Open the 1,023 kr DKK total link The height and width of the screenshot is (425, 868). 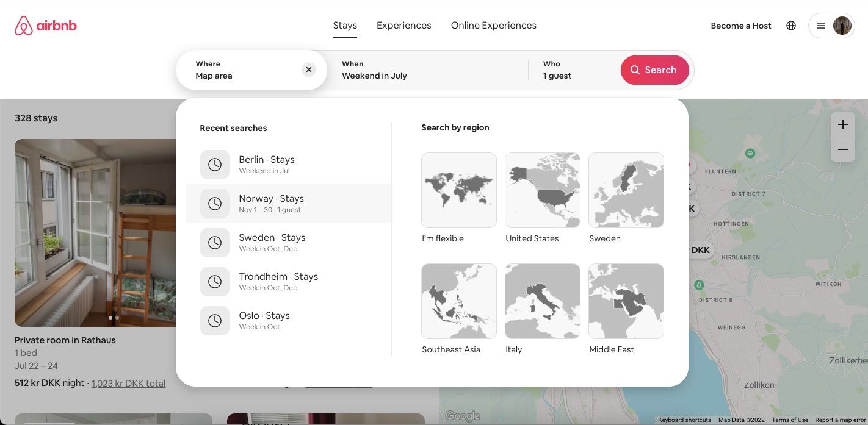(x=128, y=383)
